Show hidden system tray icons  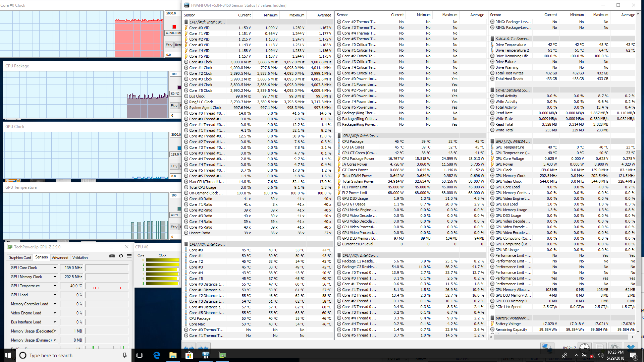pos(576,355)
